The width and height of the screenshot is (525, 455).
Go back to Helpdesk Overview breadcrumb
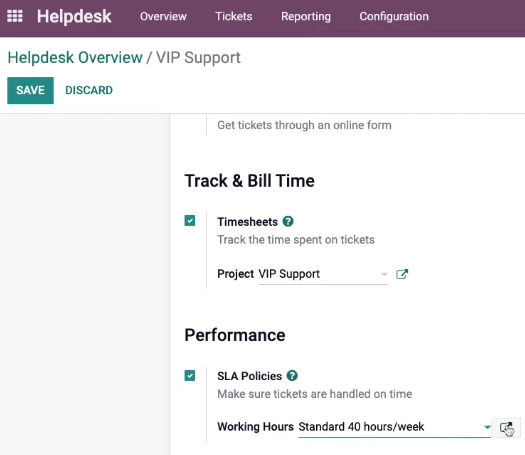75,58
